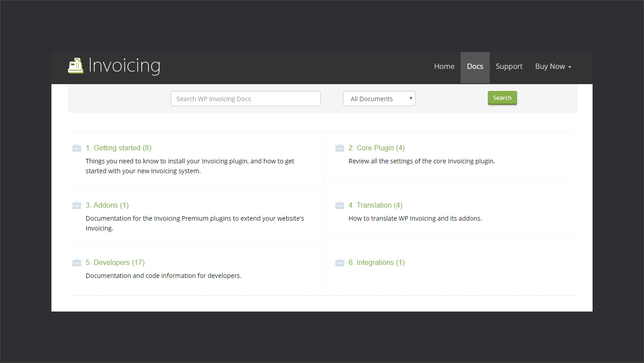Open "2. Core Plugin (4)" link
The width and height of the screenshot is (644, 363).
click(377, 148)
